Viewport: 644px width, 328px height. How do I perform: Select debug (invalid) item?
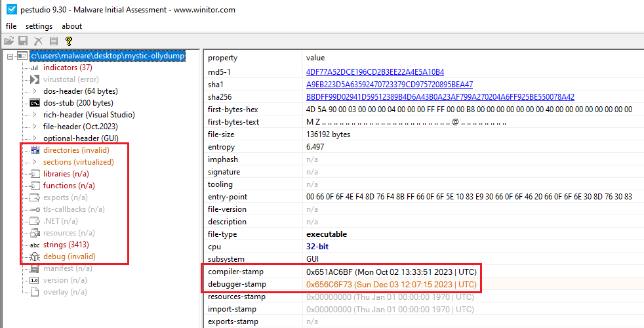[70, 256]
